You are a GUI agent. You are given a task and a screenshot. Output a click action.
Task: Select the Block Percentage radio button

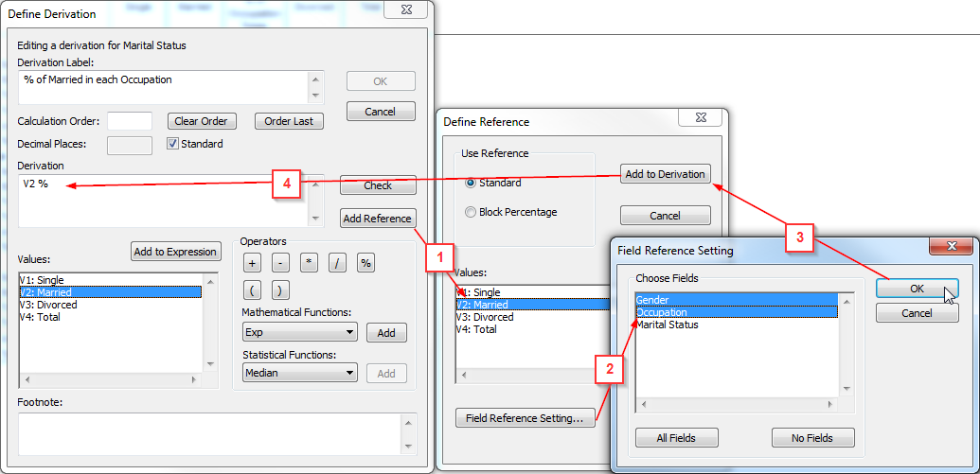(471, 212)
